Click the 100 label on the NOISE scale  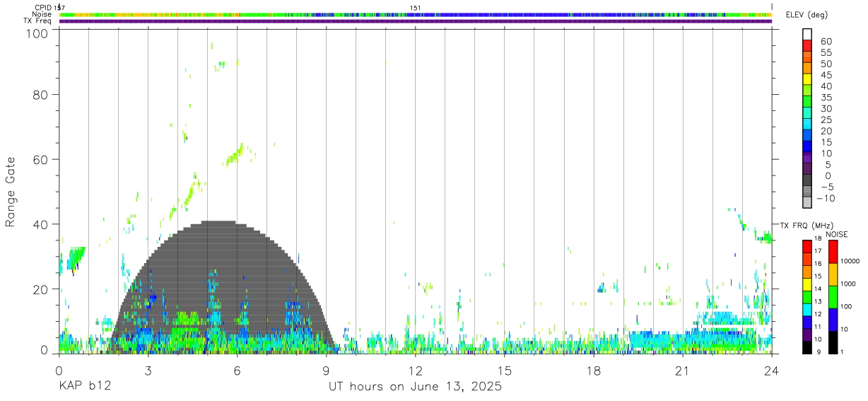pyautogui.click(x=847, y=306)
